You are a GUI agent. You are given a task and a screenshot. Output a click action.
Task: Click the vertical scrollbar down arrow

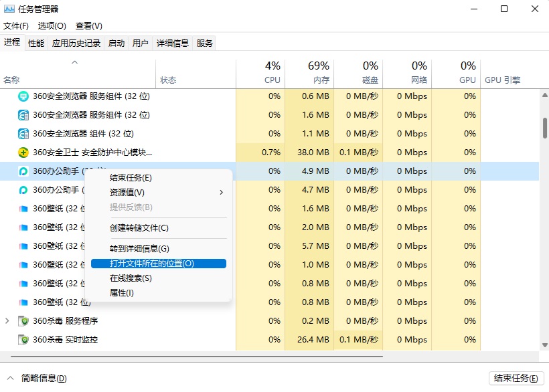coord(545,345)
